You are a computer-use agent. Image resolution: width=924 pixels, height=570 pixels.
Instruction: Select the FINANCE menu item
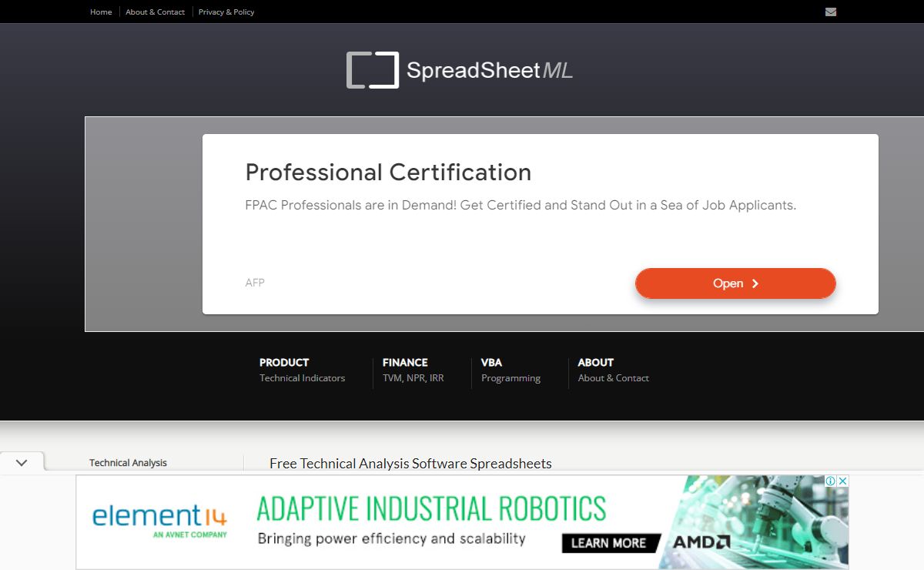405,362
